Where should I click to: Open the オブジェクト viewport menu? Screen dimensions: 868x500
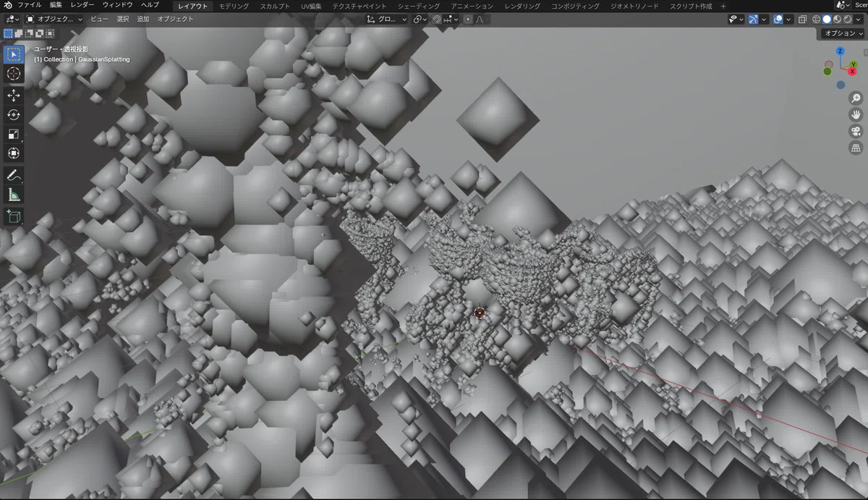(x=176, y=20)
